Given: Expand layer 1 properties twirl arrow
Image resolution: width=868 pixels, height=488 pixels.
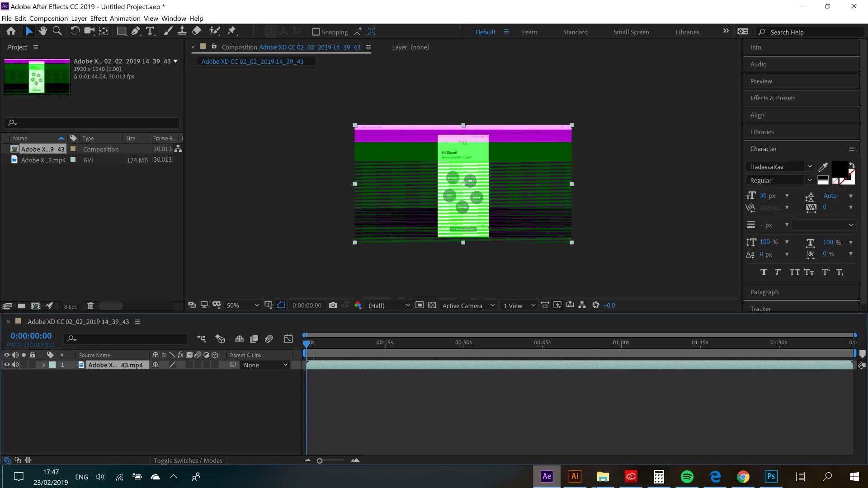Looking at the screenshot, I should pos(43,365).
